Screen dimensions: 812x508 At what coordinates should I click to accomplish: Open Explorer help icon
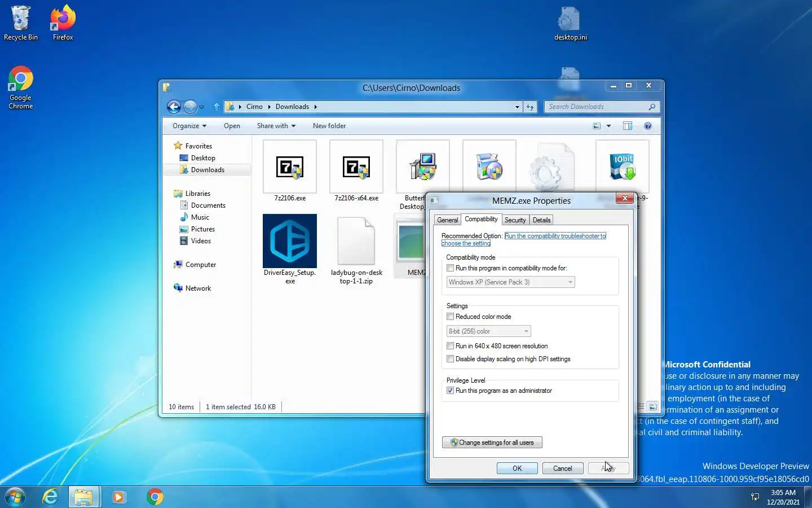(648, 126)
